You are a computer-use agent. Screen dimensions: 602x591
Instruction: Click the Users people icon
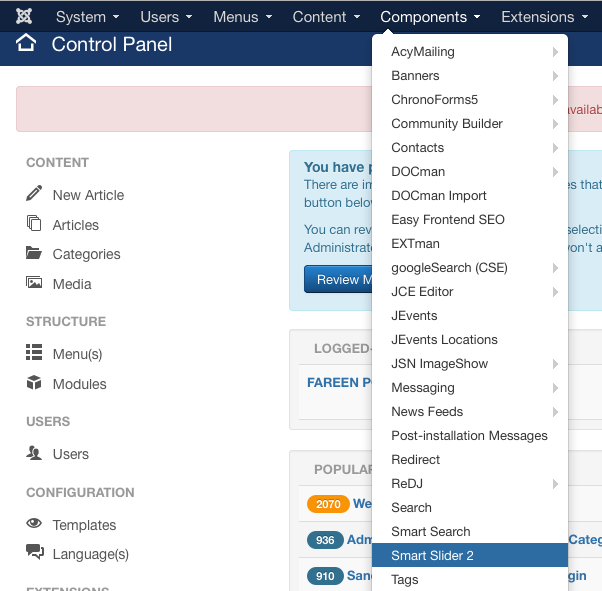pos(34,453)
